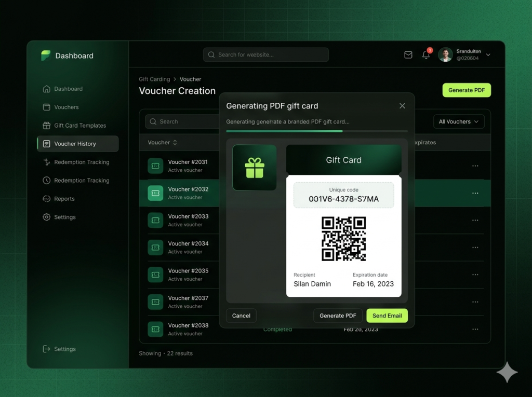Click the Search for website field

tap(265, 54)
